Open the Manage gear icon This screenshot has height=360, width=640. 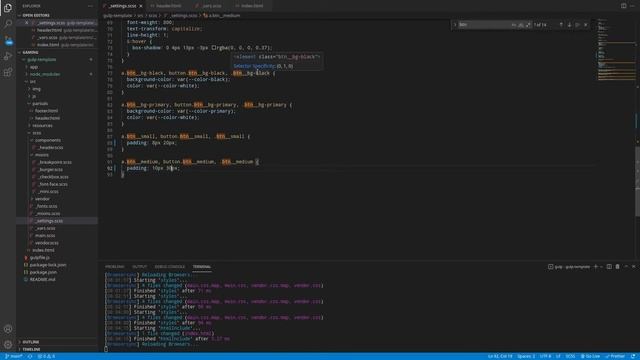coord(8,344)
